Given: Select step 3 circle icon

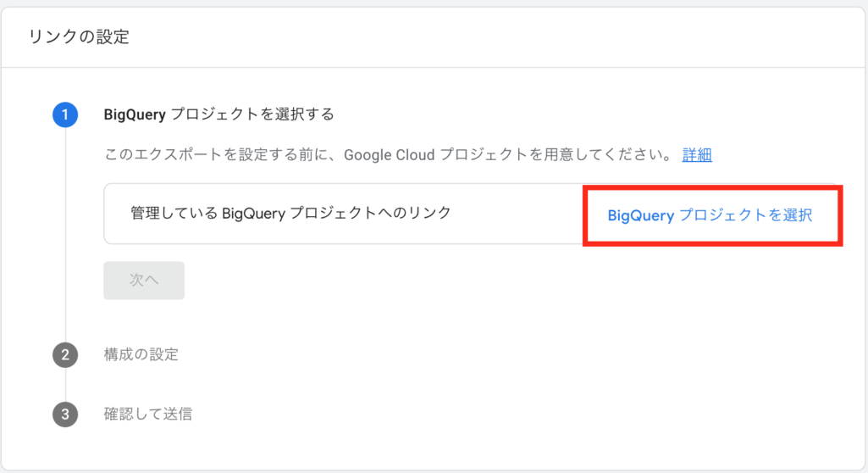Looking at the screenshot, I should pos(65,415).
